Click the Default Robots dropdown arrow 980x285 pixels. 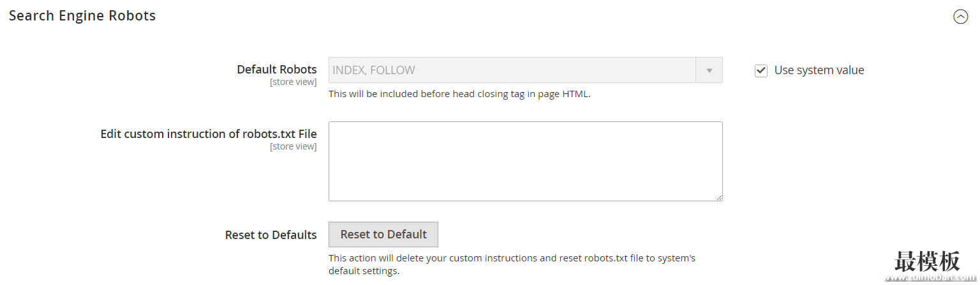coord(709,70)
